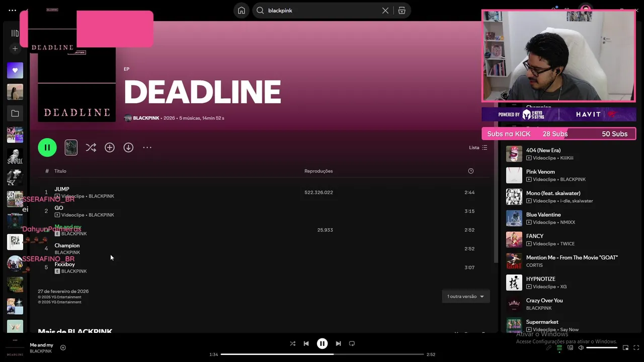
Task: Create a new playlist with plus button
Action: [15, 49]
